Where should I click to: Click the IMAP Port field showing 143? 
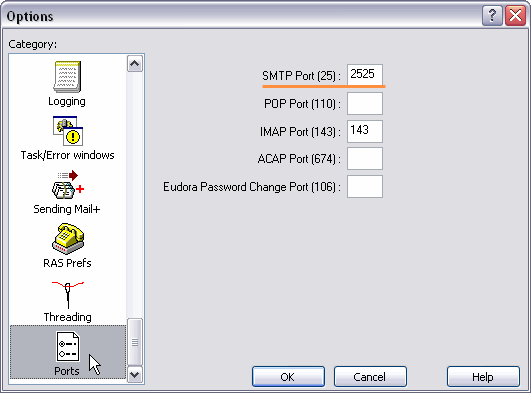[365, 131]
